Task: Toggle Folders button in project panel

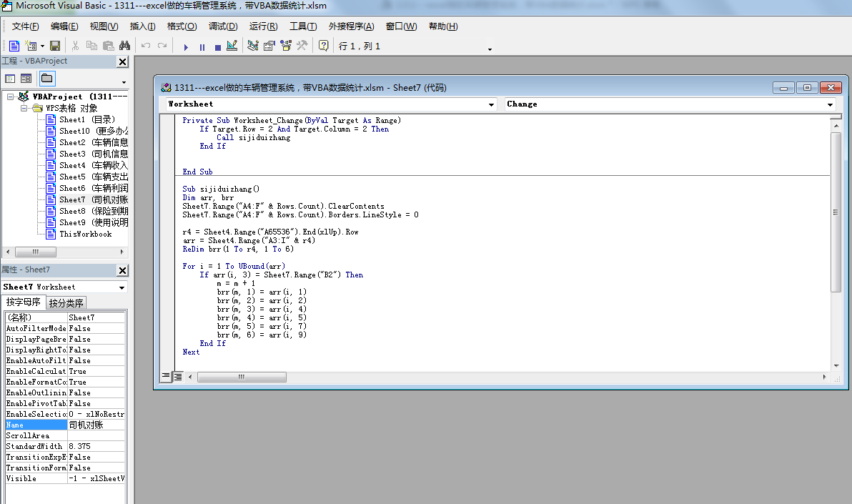Action: point(47,79)
